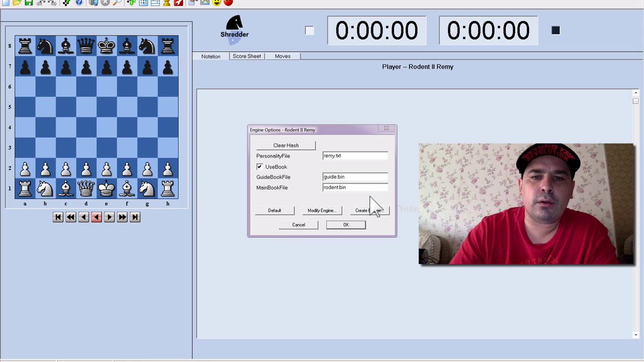Click the notation pane scroll up arrow

pos(636,93)
